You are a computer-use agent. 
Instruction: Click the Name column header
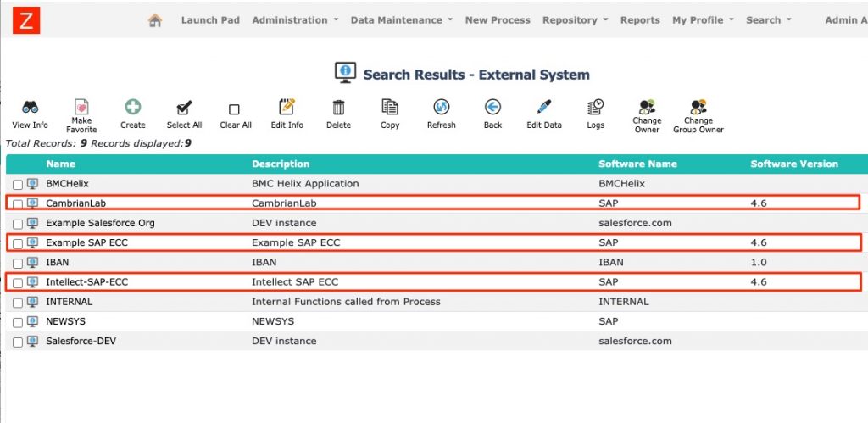coord(60,164)
